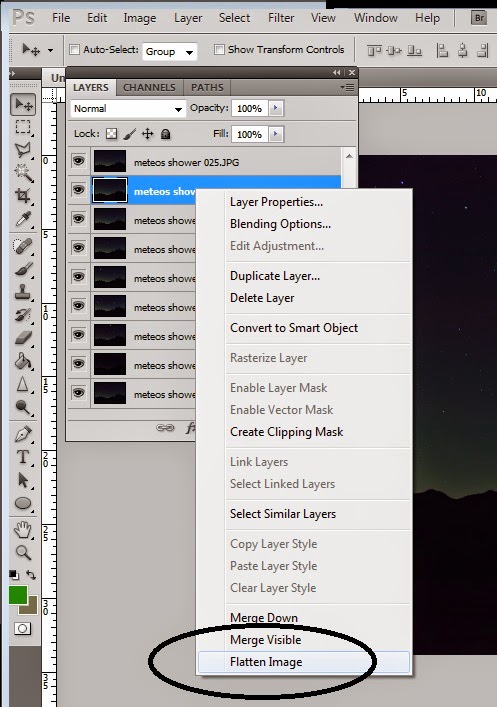This screenshot has width=497, height=707.
Task: Select the Type tool
Action: pos(23,457)
